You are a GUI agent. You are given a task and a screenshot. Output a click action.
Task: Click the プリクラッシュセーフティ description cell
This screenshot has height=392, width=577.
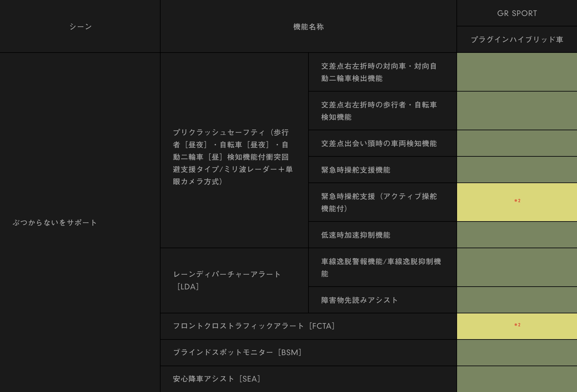point(233,157)
